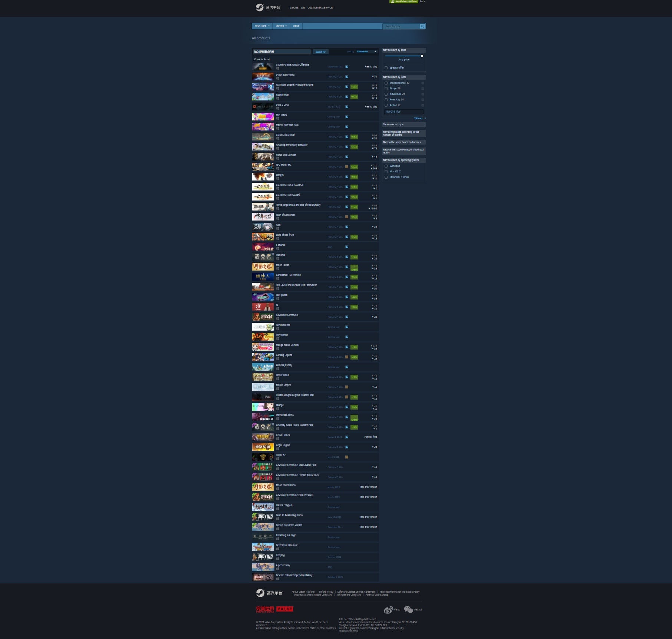Click the tag search input field in the sidebar

tap(403, 112)
